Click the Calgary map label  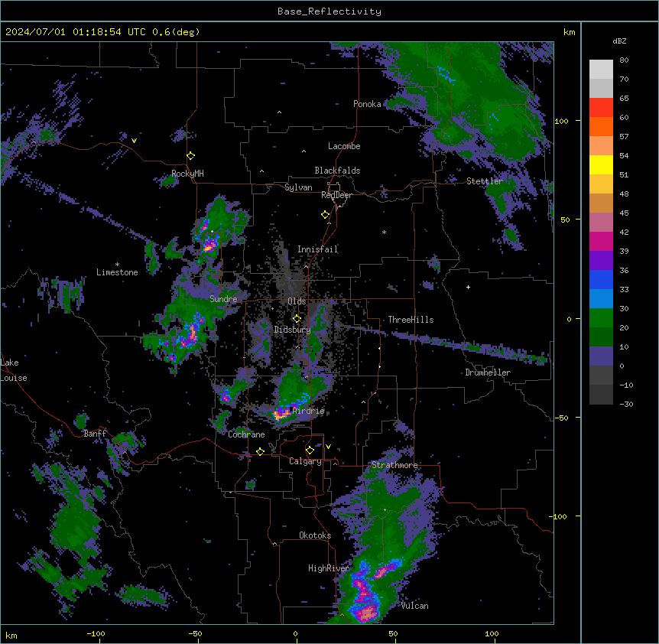click(305, 461)
